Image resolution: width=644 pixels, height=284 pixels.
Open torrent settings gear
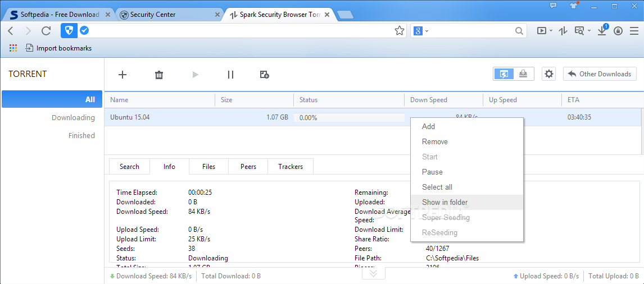pyautogui.click(x=549, y=74)
